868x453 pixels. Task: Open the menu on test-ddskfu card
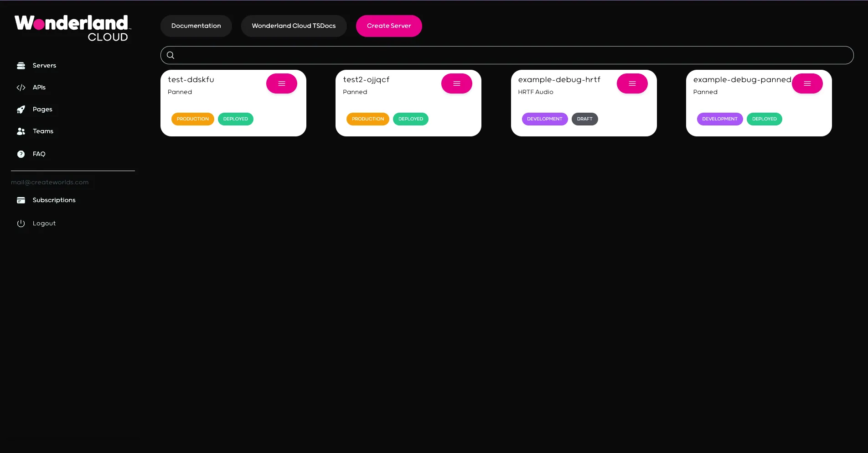[x=281, y=83]
